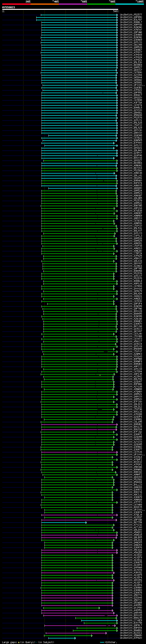Viewport: 146px width, 644px height.
Task: Click the cyan alignment bar of UniRef100_B3LFB7
Action: 77,20
